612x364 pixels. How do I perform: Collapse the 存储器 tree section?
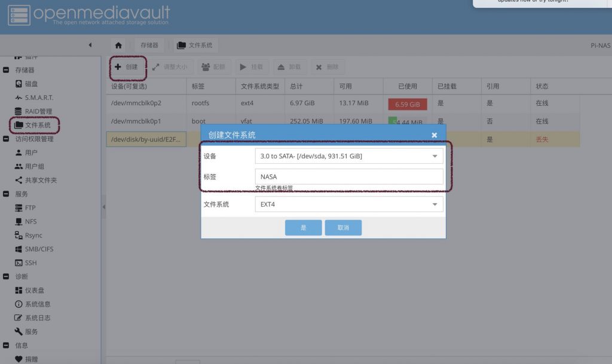(6, 71)
